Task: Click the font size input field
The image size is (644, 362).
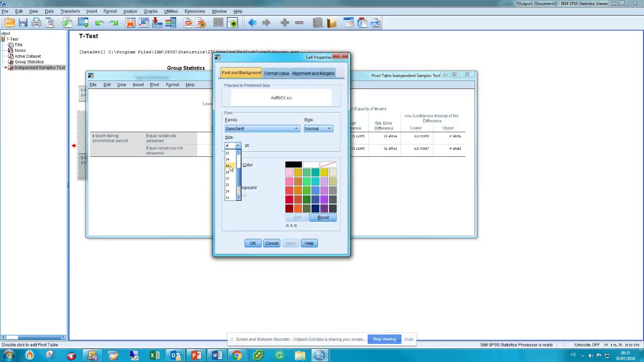Action: click(x=230, y=146)
